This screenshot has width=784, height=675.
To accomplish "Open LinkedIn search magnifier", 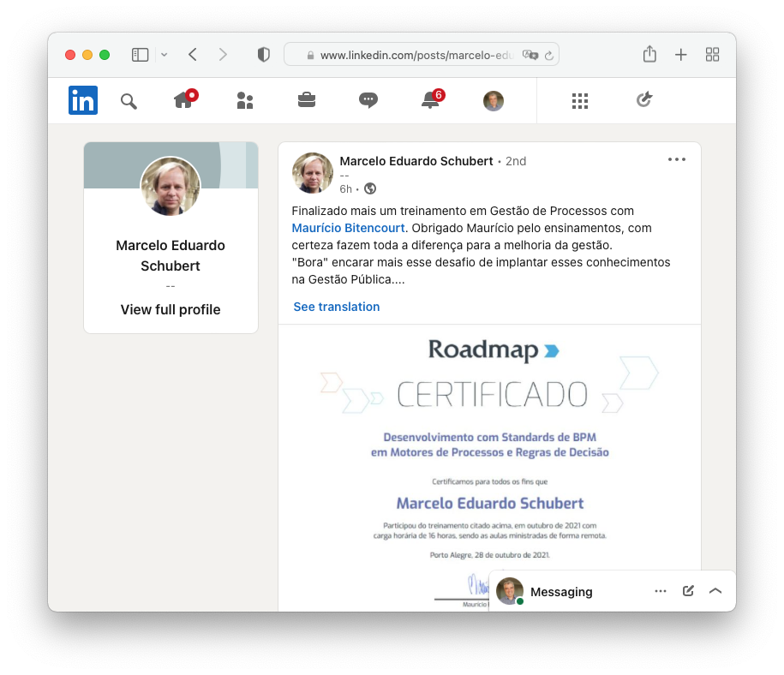I will click(129, 101).
